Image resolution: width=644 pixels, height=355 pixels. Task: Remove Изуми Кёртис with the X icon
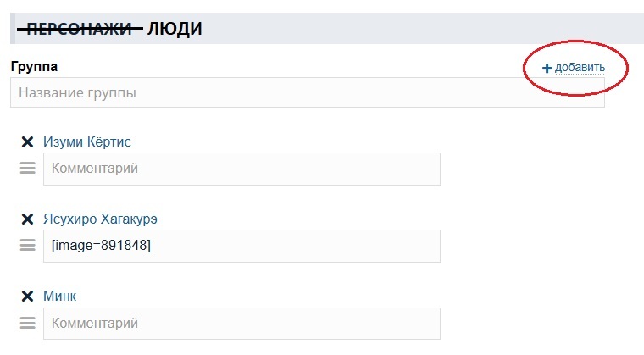pyautogui.click(x=26, y=142)
